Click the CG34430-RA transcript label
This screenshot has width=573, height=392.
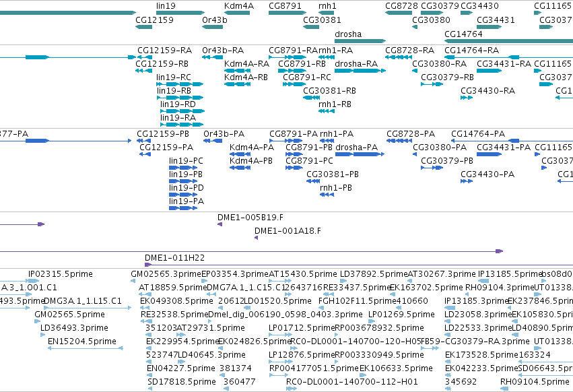coord(487,91)
